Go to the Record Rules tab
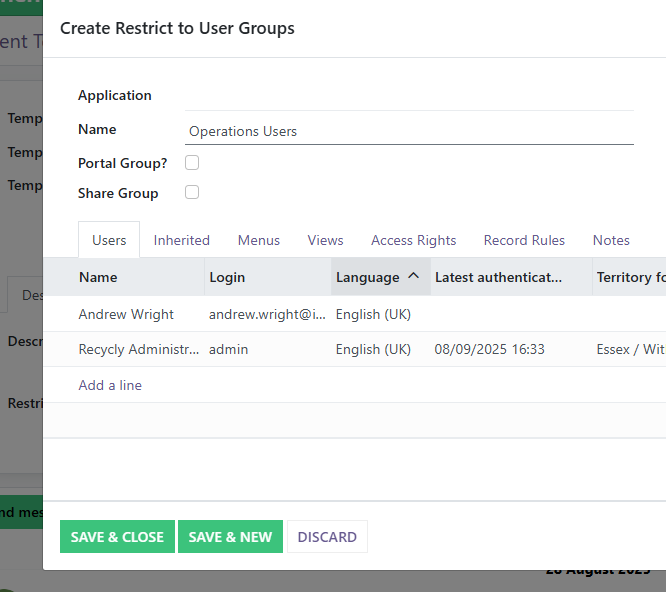 click(524, 240)
